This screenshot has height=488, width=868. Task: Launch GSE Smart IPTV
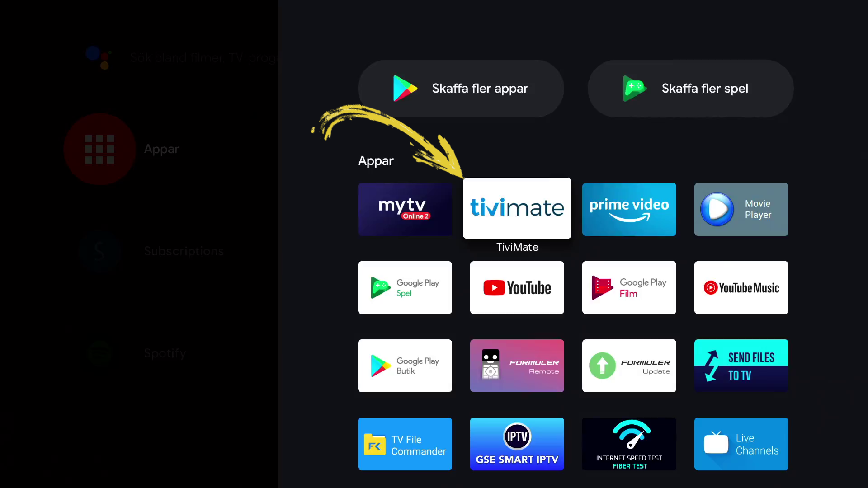(517, 444)
